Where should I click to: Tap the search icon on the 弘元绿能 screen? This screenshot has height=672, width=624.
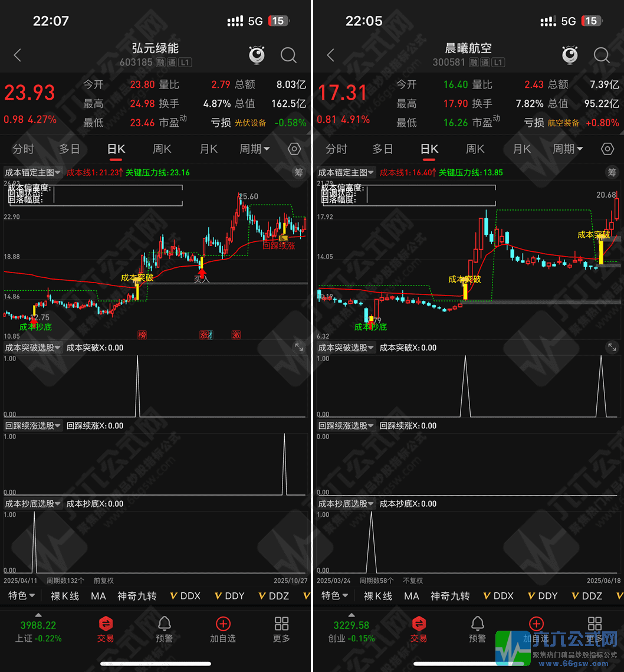(288, 55)
